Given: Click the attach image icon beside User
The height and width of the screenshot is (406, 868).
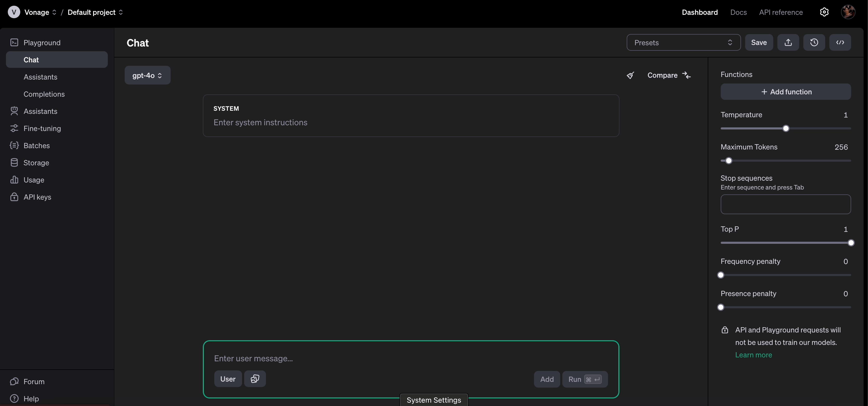Looking at the screenshot, I should click(x=255, y=379).
